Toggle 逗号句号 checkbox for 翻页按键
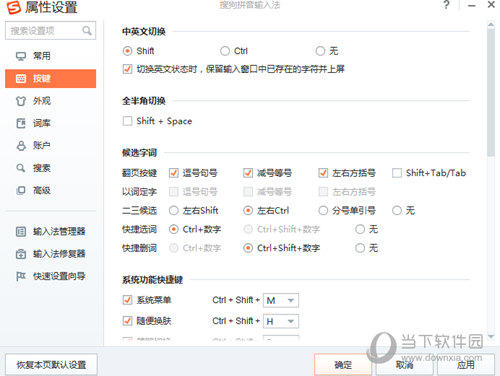The height and width of the screenshot is (376, 500). pos(174,173)
